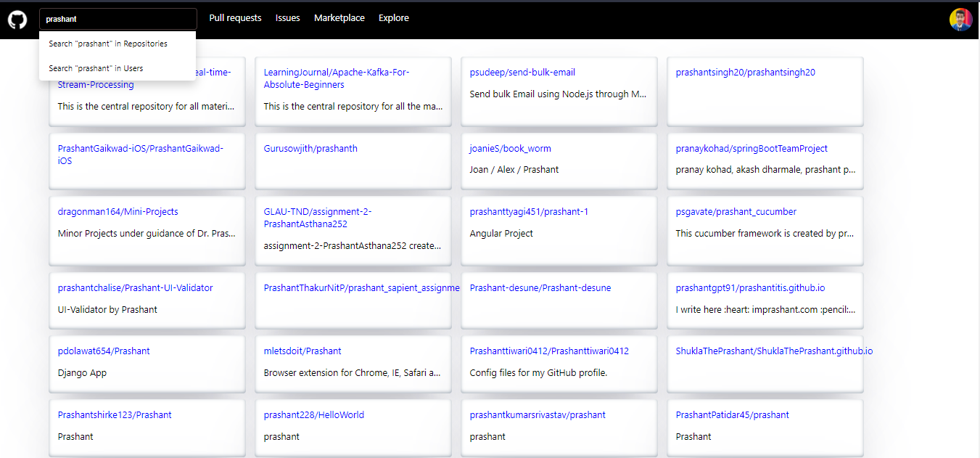Open your profile avatar menu
980x458 pixels.
pyautogui.click(x=960, y=19)
